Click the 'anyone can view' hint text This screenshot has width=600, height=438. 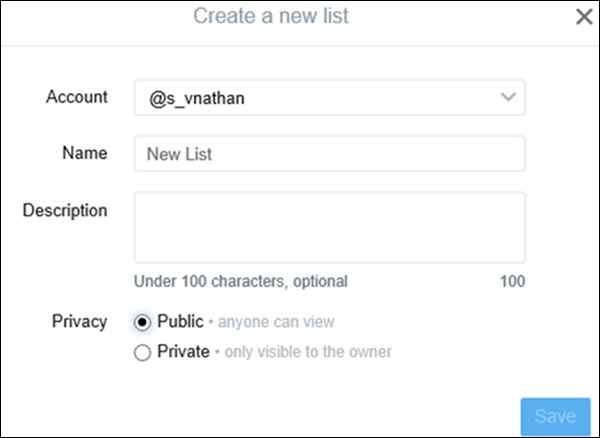coord(276,322)
